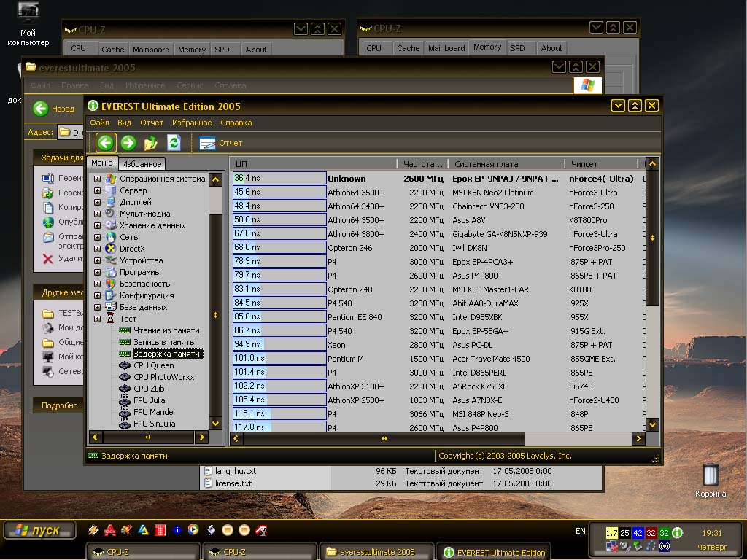Sort by the Системная плата column header

pyautogui.click(x=506, y=164)
